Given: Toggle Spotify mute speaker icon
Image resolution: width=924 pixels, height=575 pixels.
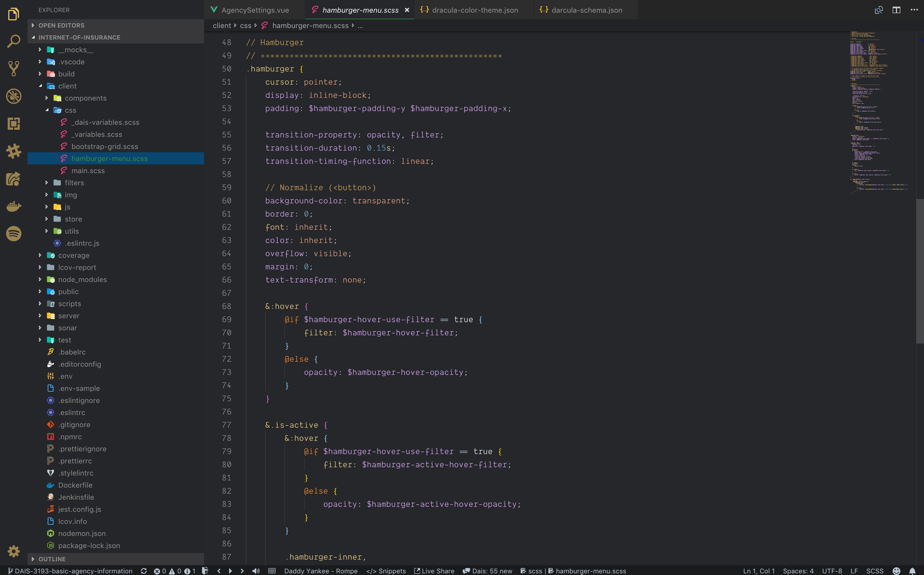Looking at the screenshot, I should [x=256, y=571].
